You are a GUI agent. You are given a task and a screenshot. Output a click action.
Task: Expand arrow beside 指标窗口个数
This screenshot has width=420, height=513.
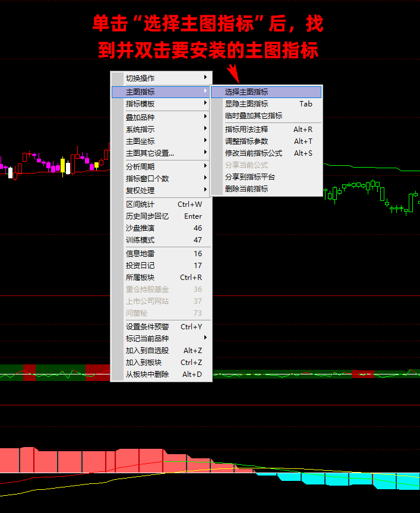pyautogui.click(x=206, y=178)
